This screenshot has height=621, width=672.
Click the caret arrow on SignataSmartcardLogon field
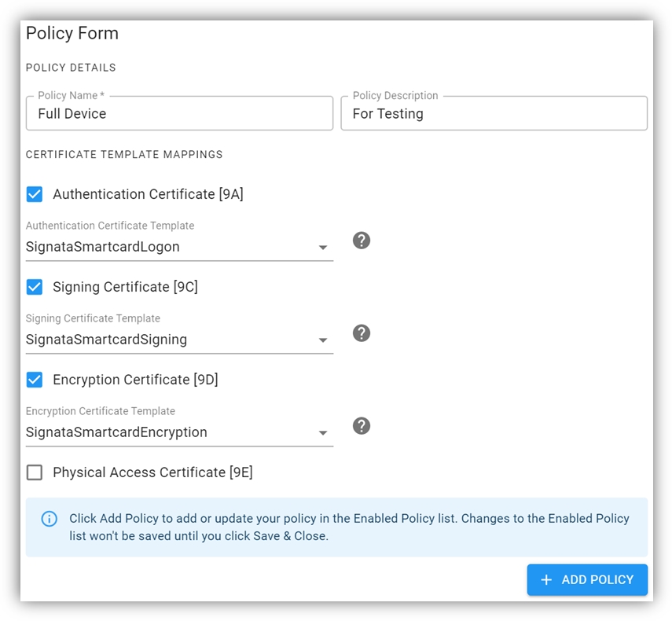(322, 248)
